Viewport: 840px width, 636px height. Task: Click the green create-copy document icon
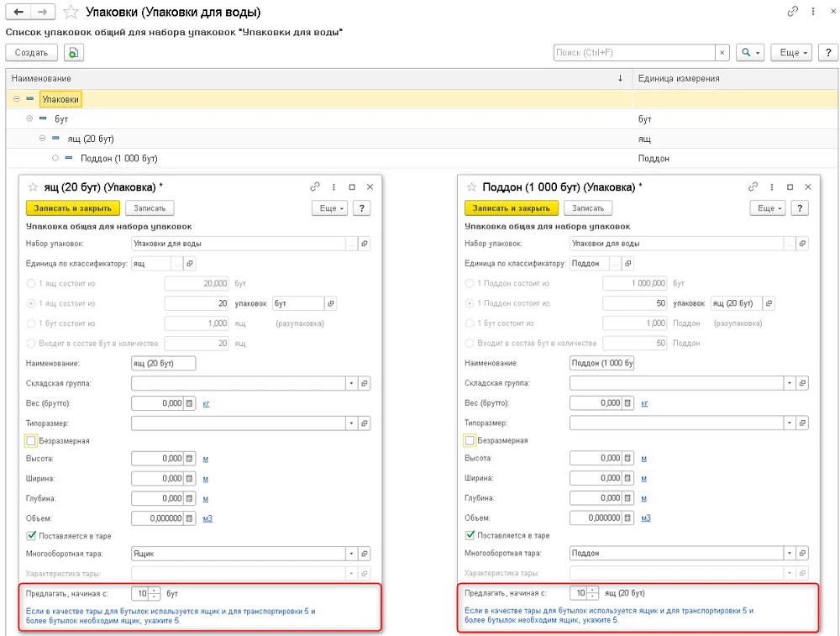point(74,52)
